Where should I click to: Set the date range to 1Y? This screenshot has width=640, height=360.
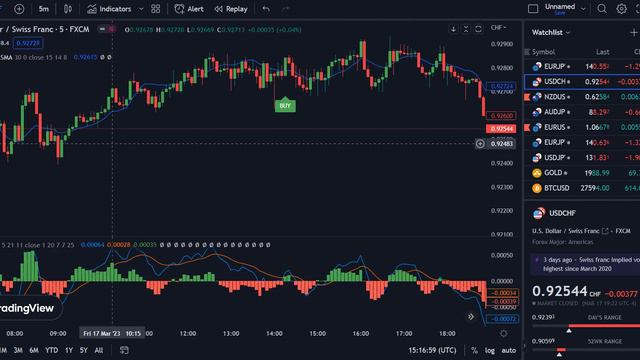(x=69, y=350)
